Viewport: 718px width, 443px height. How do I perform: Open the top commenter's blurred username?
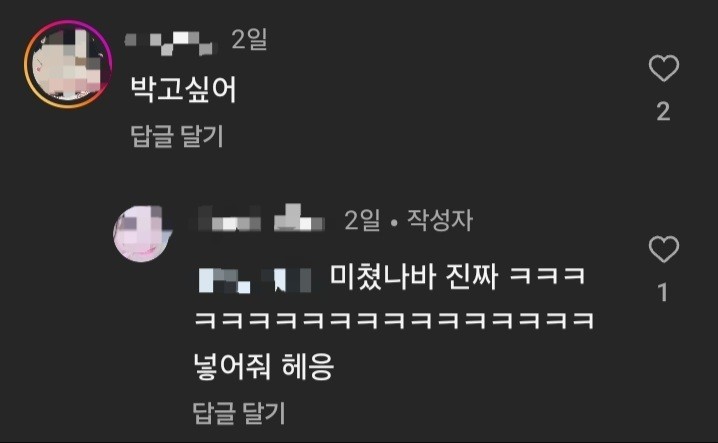(x=169, y=43)
